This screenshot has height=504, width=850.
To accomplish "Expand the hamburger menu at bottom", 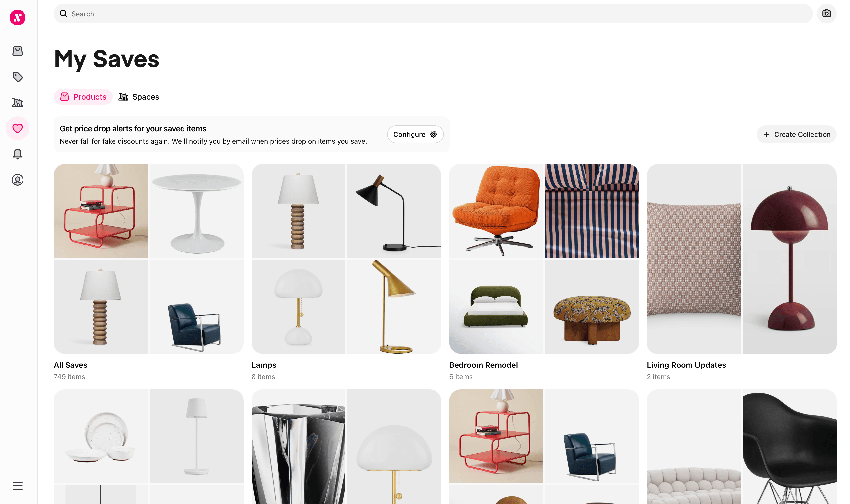I will click(x=18, y=486).
